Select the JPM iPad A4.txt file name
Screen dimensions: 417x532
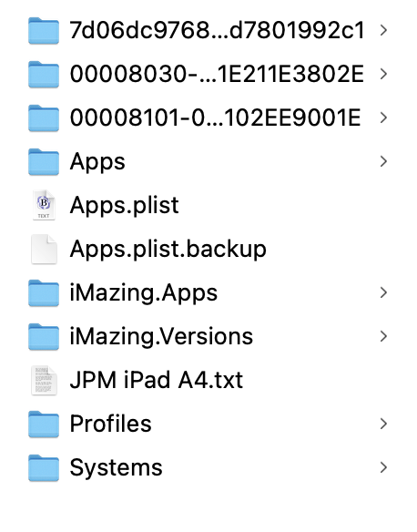157,380
